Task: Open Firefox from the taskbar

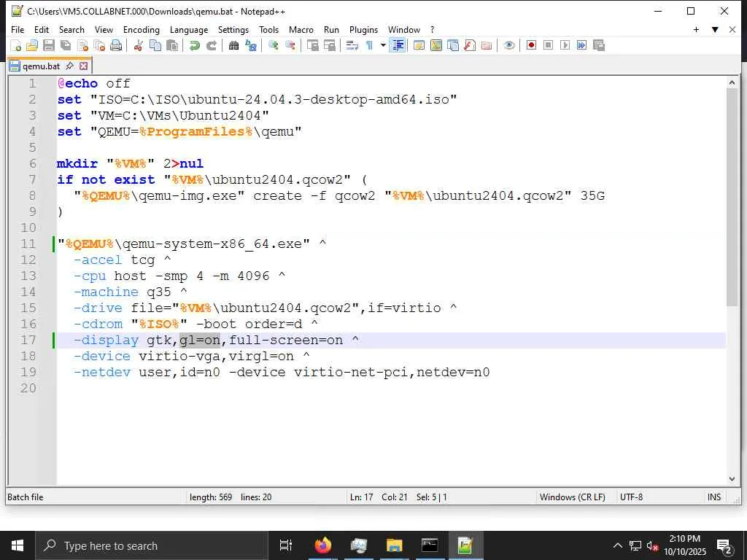Action: tap(322, 545)
